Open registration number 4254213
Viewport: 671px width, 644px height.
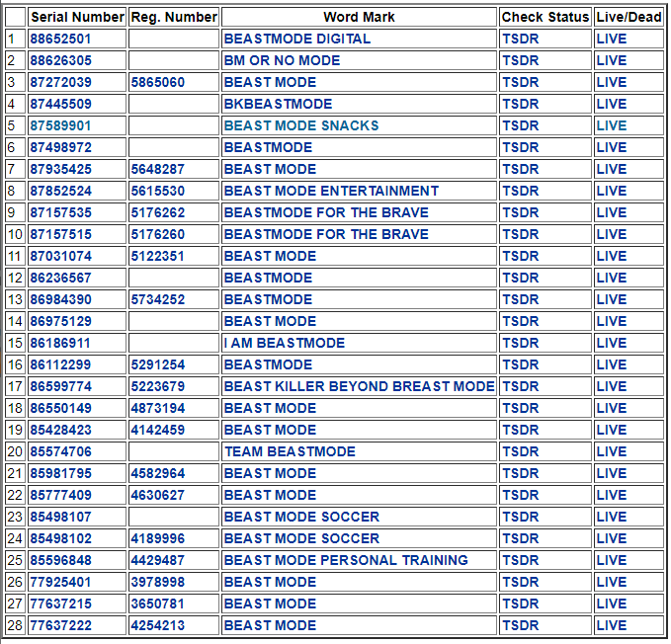pos(157,625)
